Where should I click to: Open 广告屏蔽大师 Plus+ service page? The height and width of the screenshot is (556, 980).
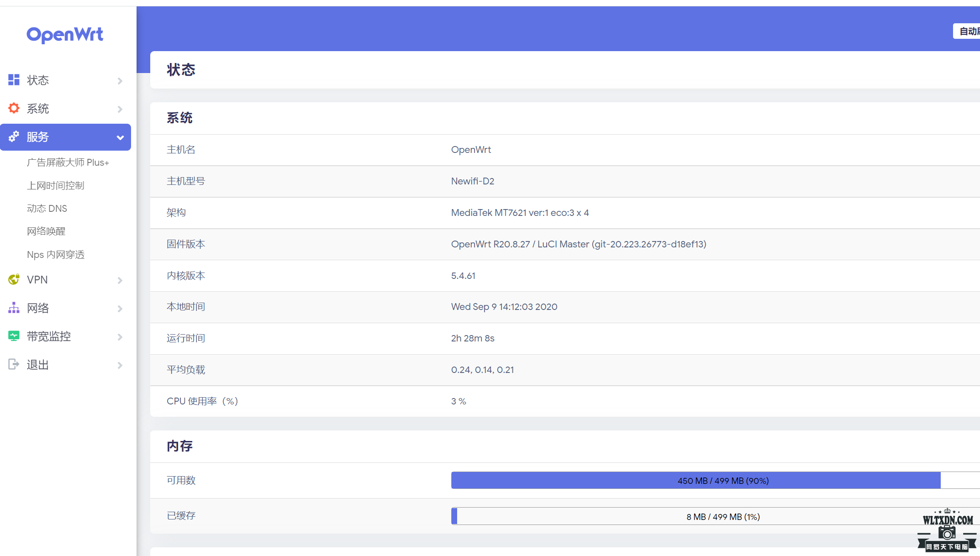pos(68,163)
